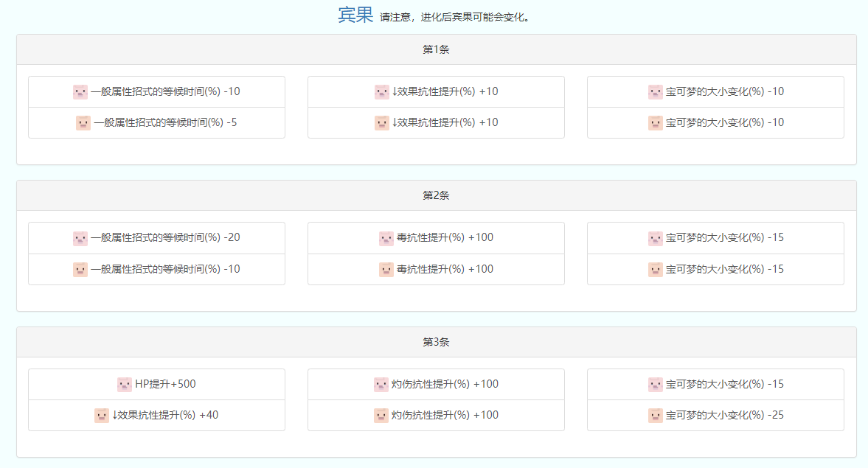Click the pink icon next to 一般属性招式的等候时间(%) -20
The width and height of the screenshot is (868, 468).
(x=80, y=238)
